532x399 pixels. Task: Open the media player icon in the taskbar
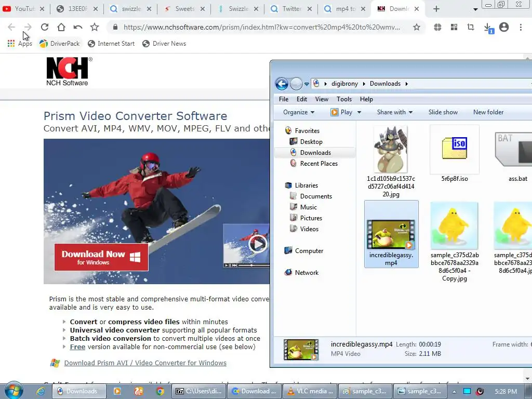point(117,391)
